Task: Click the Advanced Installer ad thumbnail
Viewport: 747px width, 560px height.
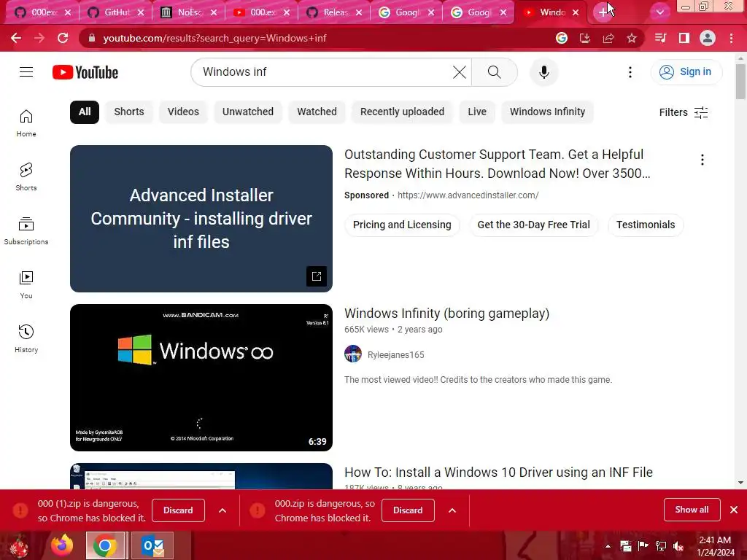Action: pos(201,219)
